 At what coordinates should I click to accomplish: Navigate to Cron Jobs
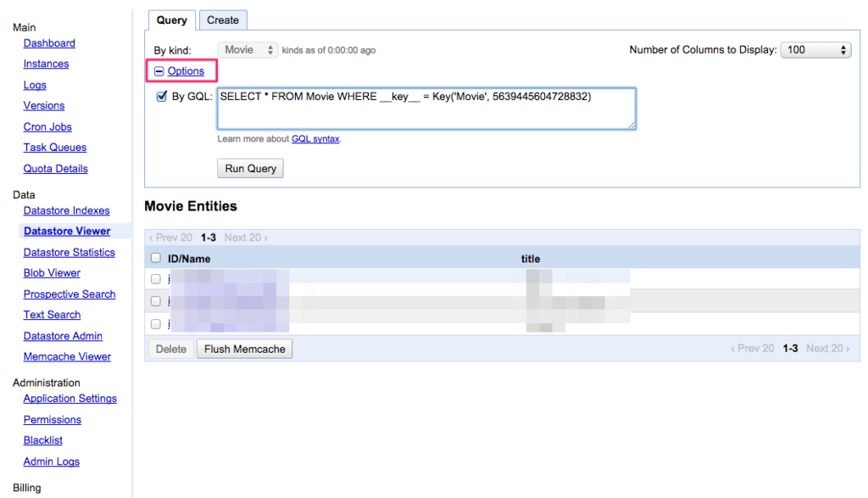46,126
